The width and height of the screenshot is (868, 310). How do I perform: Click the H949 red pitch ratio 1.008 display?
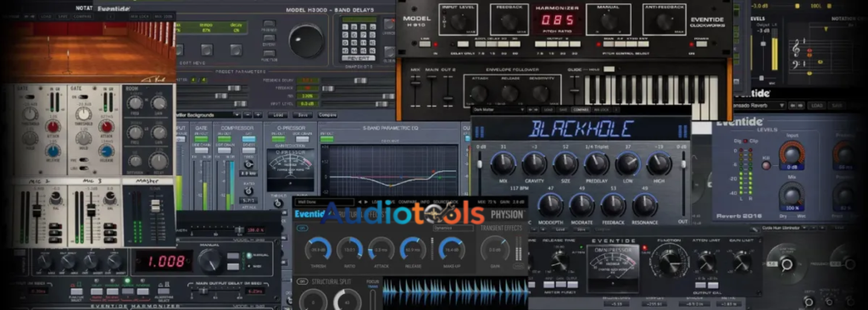point(164,261)
